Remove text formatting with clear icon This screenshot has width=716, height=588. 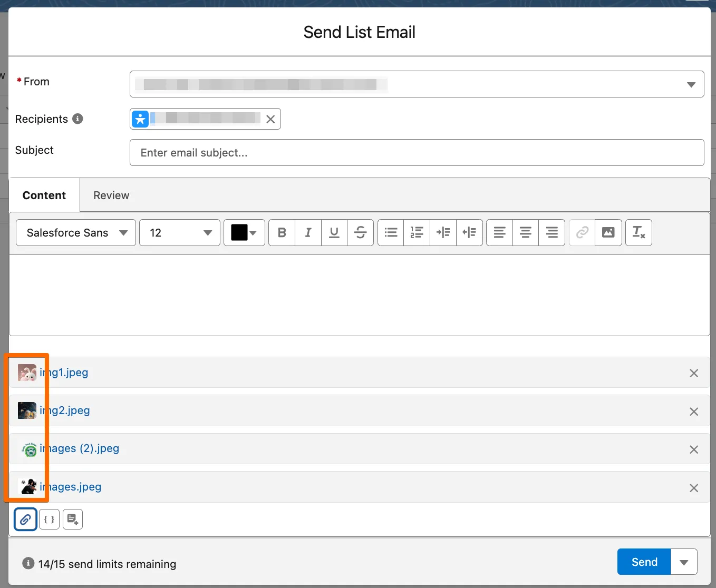(638, 232)
